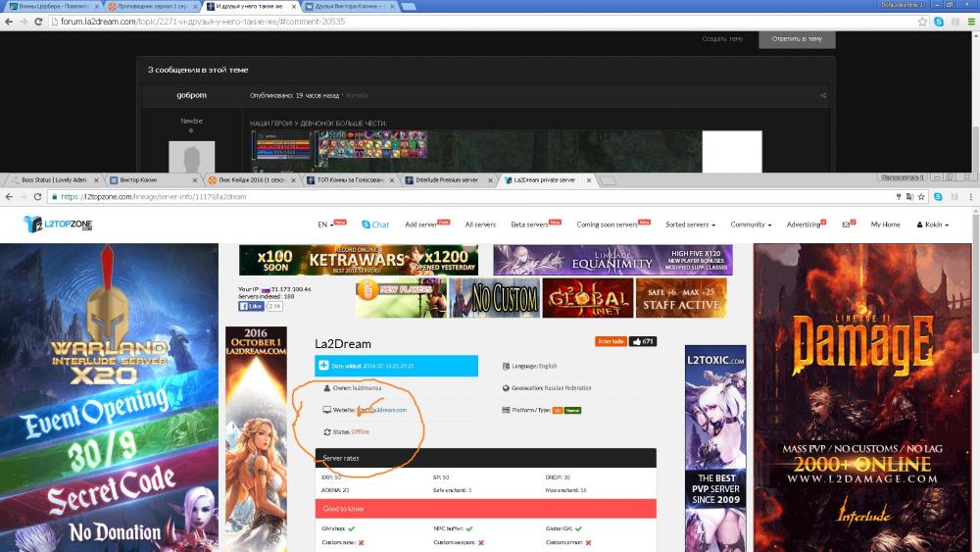Screen dimensions: 980x552
Task: Reload the l2topzone page
Action: pos(37,196)
